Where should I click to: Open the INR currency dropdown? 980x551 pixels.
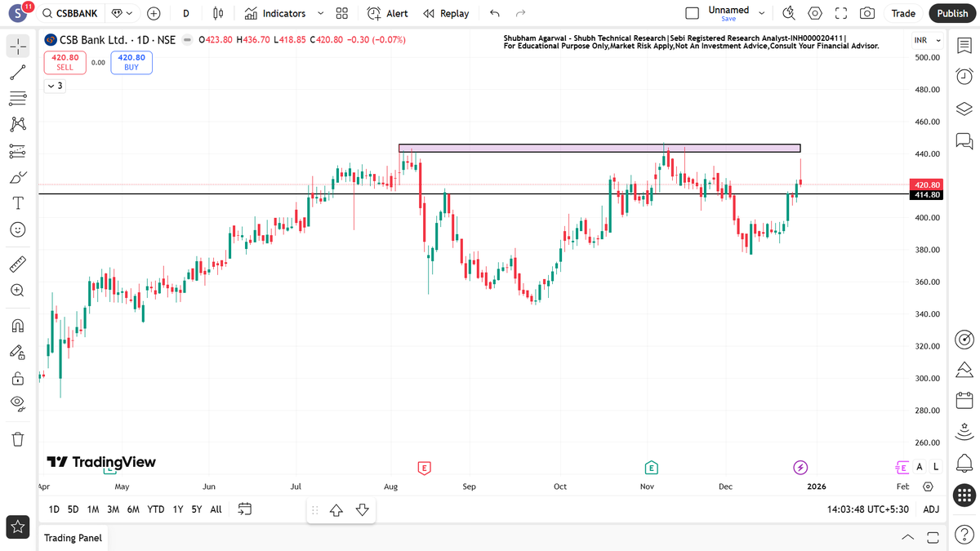[x=928, y=41]
